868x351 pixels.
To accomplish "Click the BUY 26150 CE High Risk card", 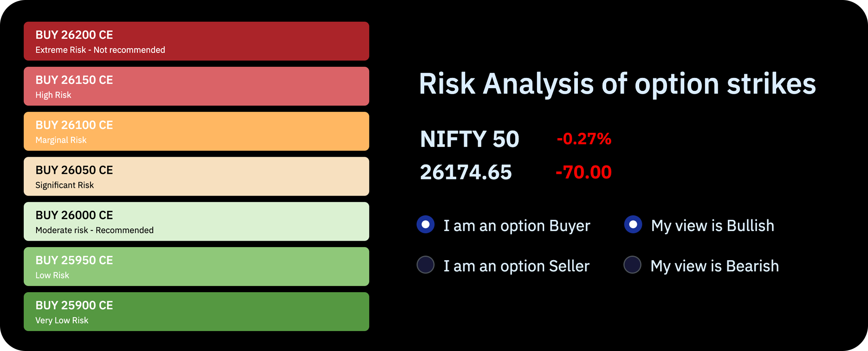I will pyautogui.click(x=196, y=86).
